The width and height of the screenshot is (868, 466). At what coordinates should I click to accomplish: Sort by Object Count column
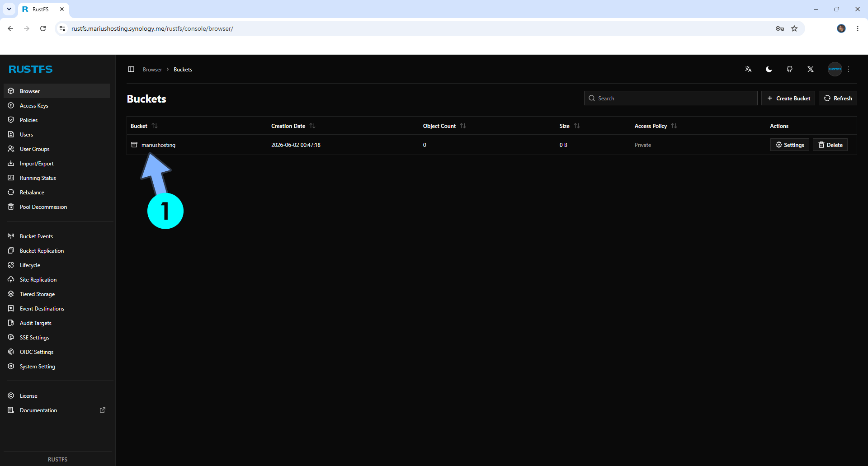[444, 126]
